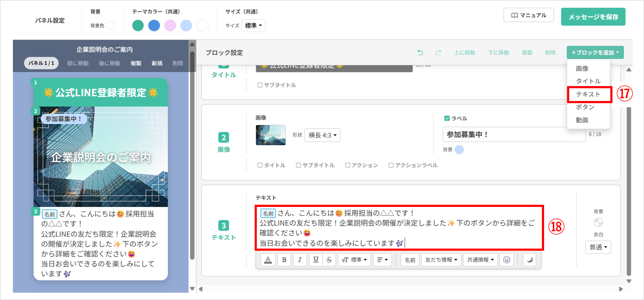Select the blue theme color swatch

(x=154, y=25)
